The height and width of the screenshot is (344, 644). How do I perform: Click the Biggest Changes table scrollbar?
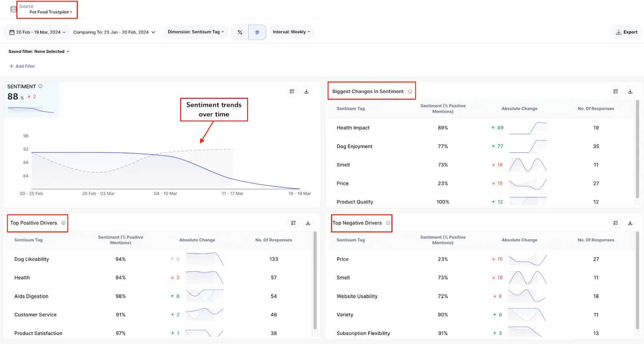coord(637,149)
